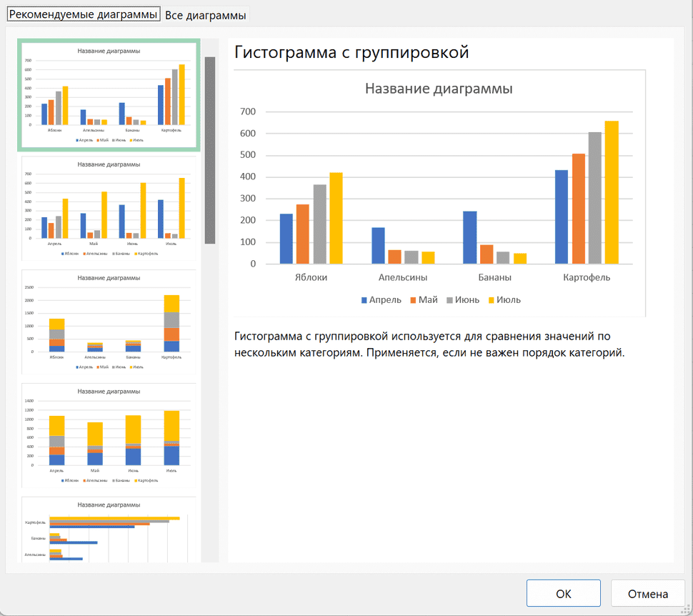Image resolution: width=693 pixels, height=616 pixels.
Task: Choose the horizontal bar chart thumbnail
Action: click(x=109, y=530)
